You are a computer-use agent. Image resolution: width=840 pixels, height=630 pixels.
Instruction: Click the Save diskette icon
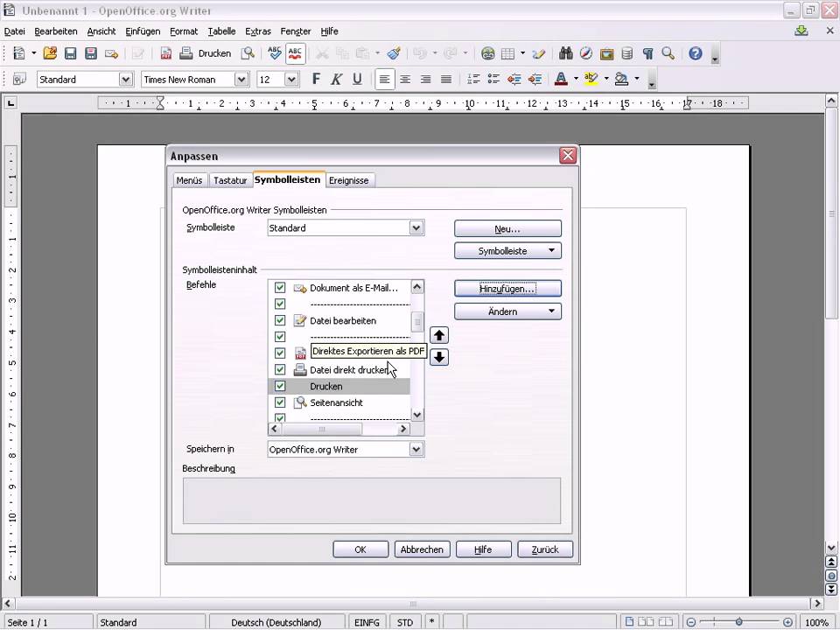click(x=70, y=53)
